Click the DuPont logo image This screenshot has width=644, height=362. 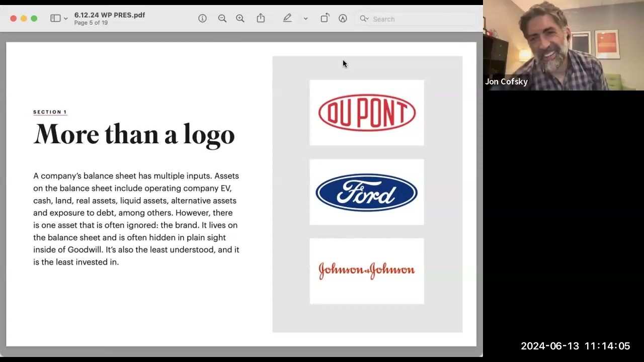coord(367,113)
